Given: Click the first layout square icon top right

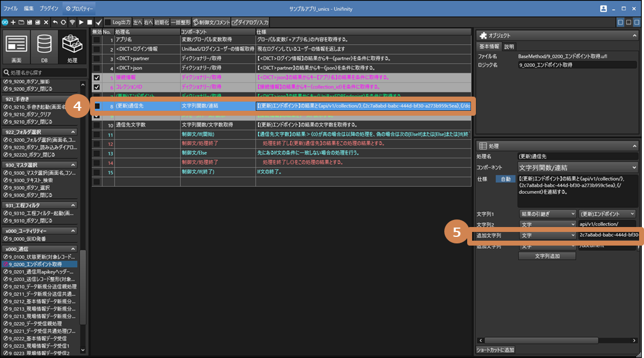Looking at the screenshot, I should 621,22.
